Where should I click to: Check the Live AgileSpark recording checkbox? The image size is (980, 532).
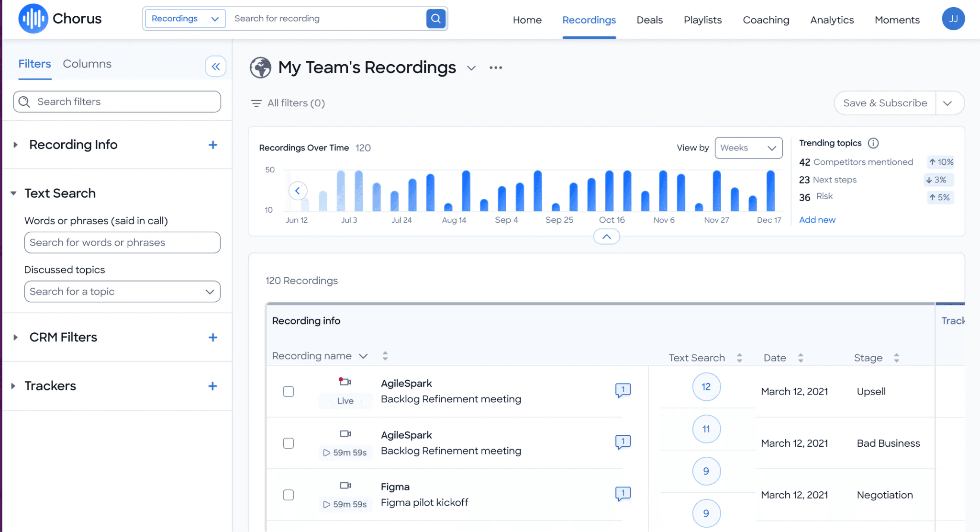[x=288, y=392]
